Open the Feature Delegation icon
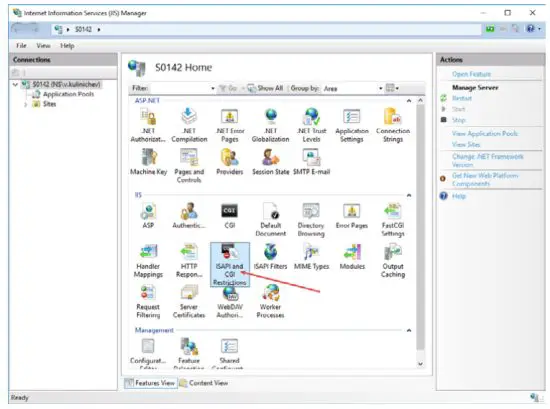 189,353
